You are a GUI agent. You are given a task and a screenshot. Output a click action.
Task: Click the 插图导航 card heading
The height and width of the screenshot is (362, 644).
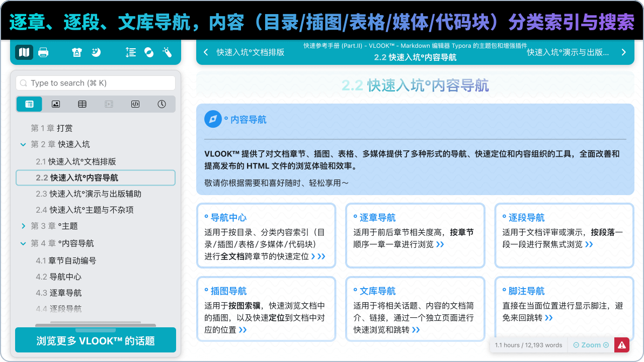click(x=226, y=291)
